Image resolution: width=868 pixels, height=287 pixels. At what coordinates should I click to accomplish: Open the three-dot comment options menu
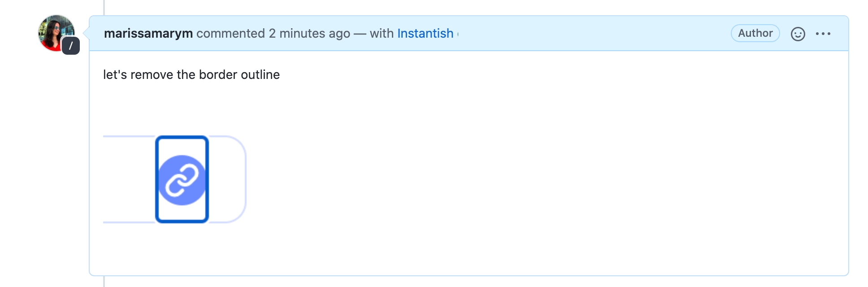coord(823,34)
